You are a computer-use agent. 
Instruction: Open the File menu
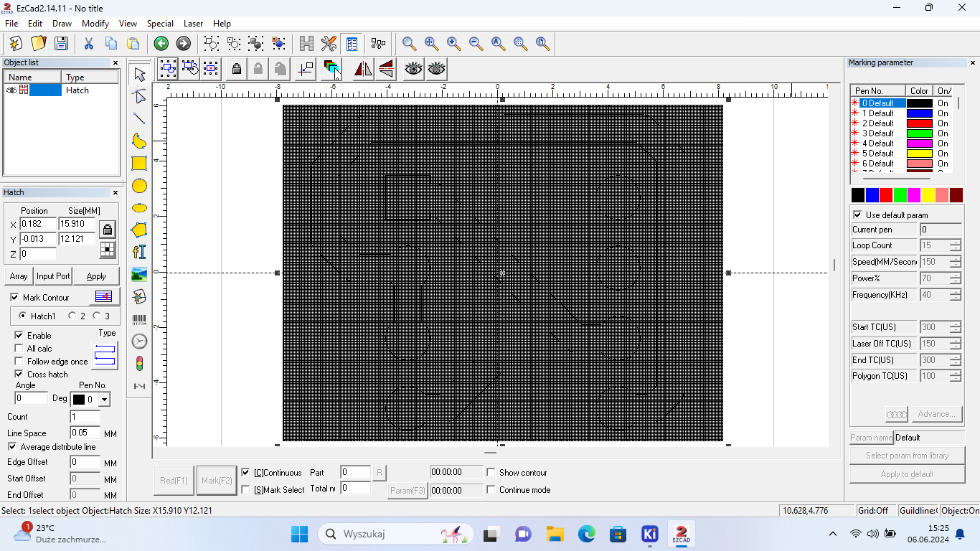click(x=11, y=24)
